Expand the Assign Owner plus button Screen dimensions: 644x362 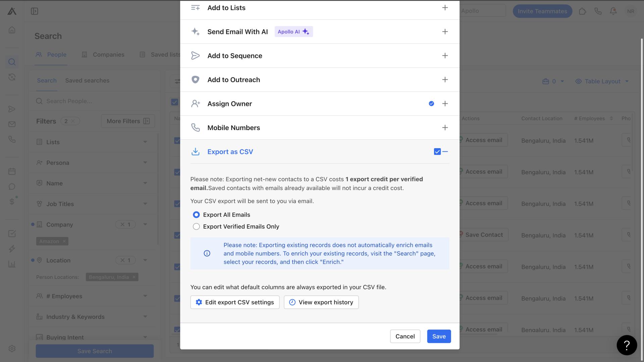(445, 104)
